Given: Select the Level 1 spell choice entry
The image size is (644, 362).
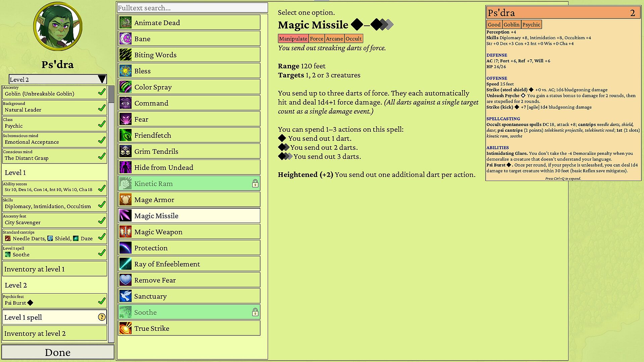Looking at the screenshot, I should [54, 317].
